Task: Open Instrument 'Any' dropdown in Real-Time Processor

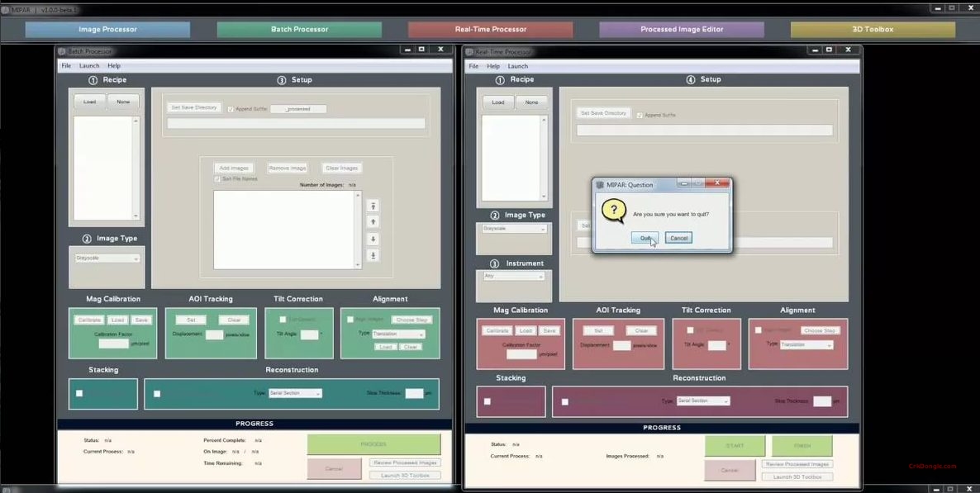Action: [514, 276]
